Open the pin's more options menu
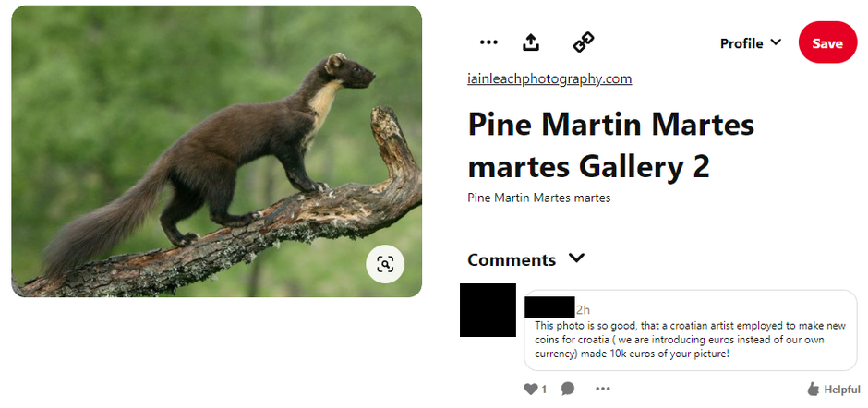 [x=488, y=42]
